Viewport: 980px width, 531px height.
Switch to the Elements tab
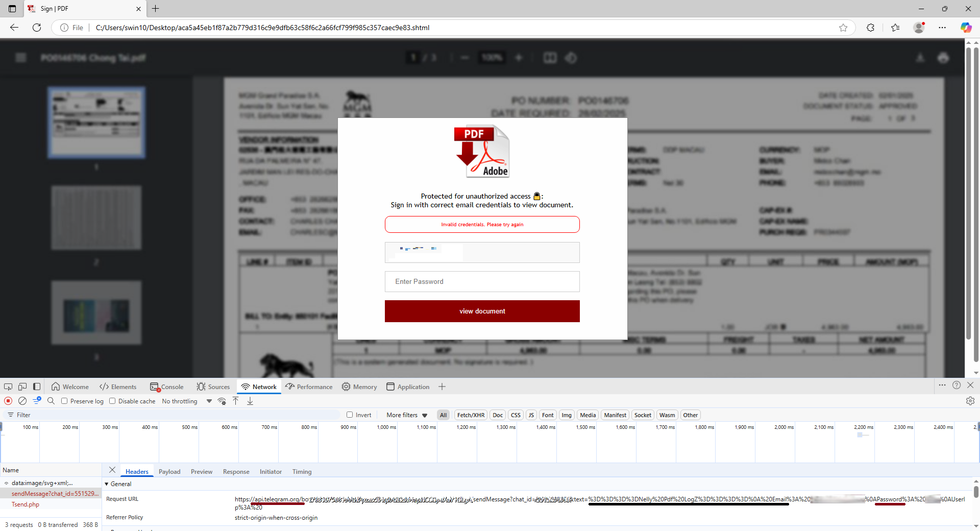pyautogui.click(x=118, y=387)
